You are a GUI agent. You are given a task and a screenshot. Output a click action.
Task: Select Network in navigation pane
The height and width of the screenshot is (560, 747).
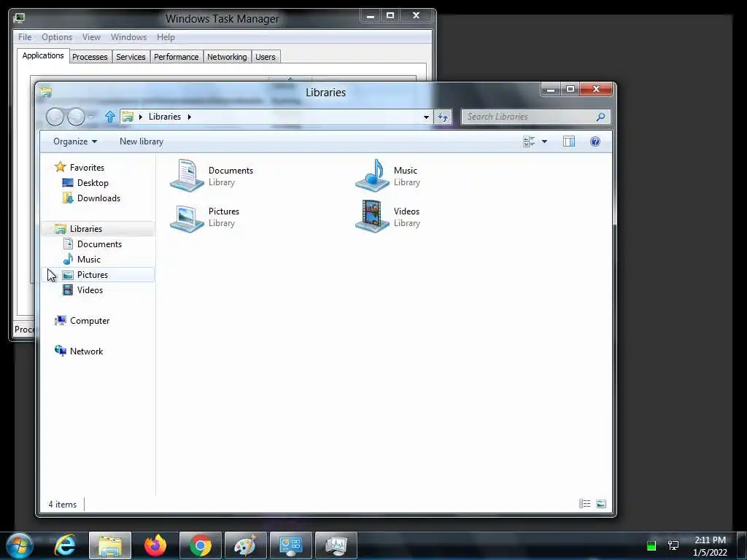click(86, 351)
